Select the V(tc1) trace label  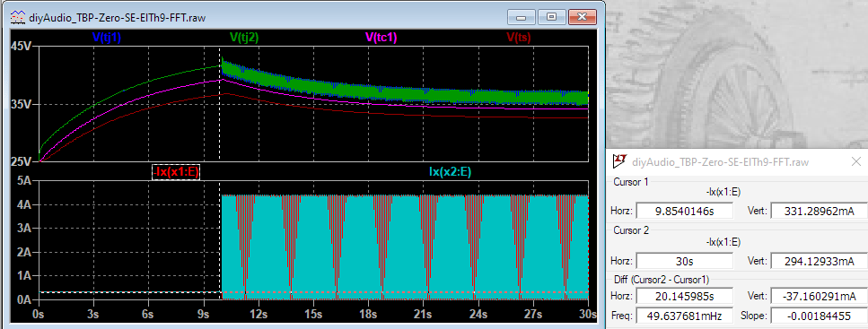click(x=381, y=38)
